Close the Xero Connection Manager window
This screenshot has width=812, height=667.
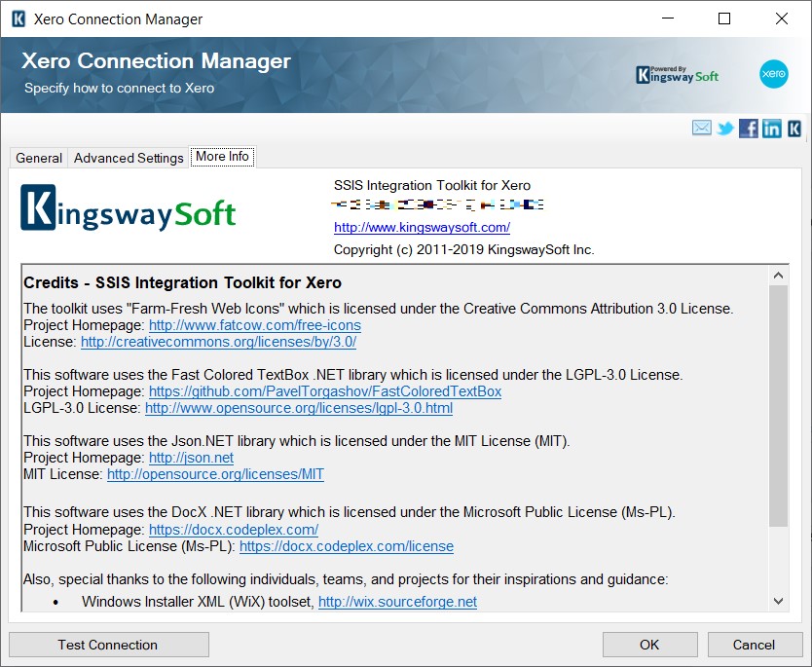pyautogui.click(x=782, y=19)
